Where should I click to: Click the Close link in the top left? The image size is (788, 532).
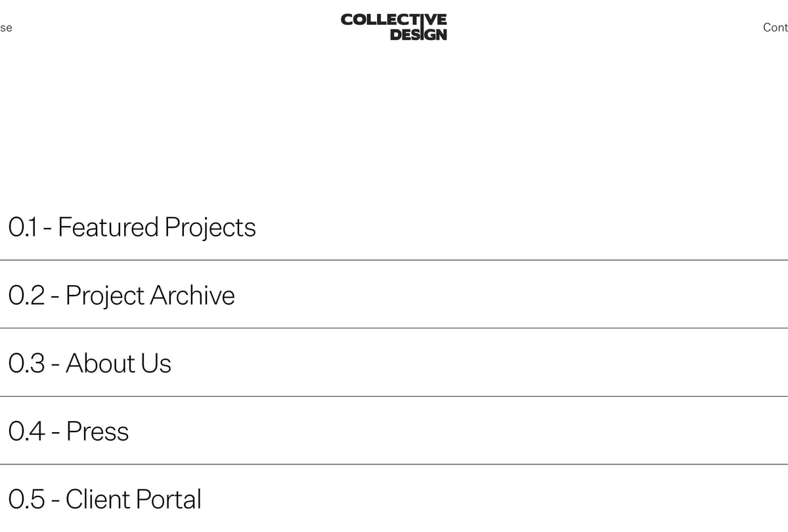(x=5, y=28)
